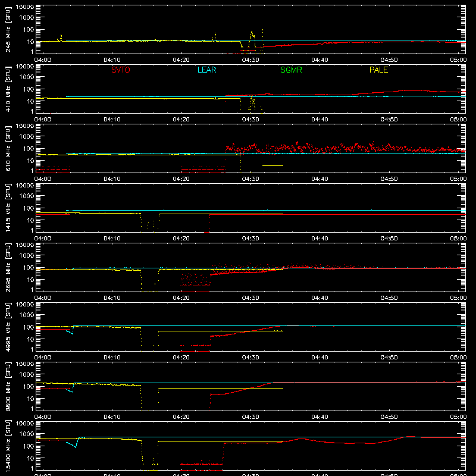Image resolution: width=476 pixels, height=476 pixels.
Task: Click the 04:30 tick under the 245 MHz plot
Action: (250, 60)
